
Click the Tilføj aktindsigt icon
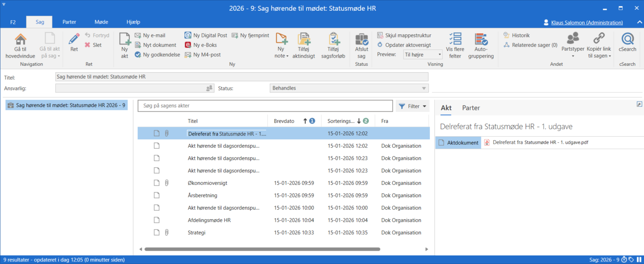(x=306, y=40)
